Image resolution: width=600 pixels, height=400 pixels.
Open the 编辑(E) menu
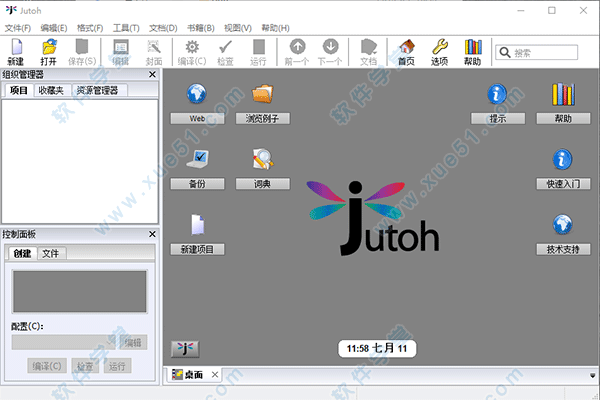pyautogui.click(x=54, y=28)
